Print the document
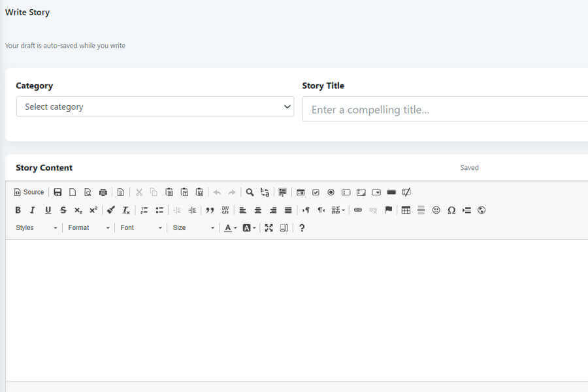This screenshot has height=392, width=588. (x=103, y=191)
